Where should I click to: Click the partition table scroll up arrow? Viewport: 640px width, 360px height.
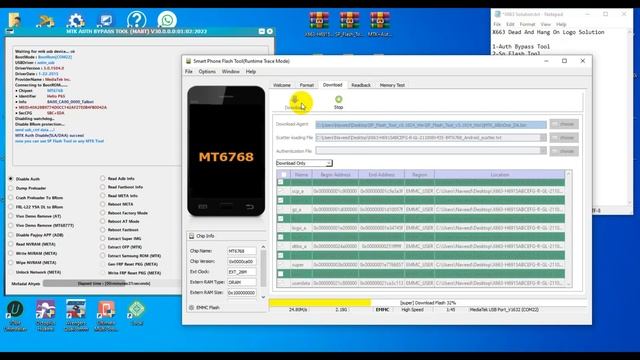569,174
